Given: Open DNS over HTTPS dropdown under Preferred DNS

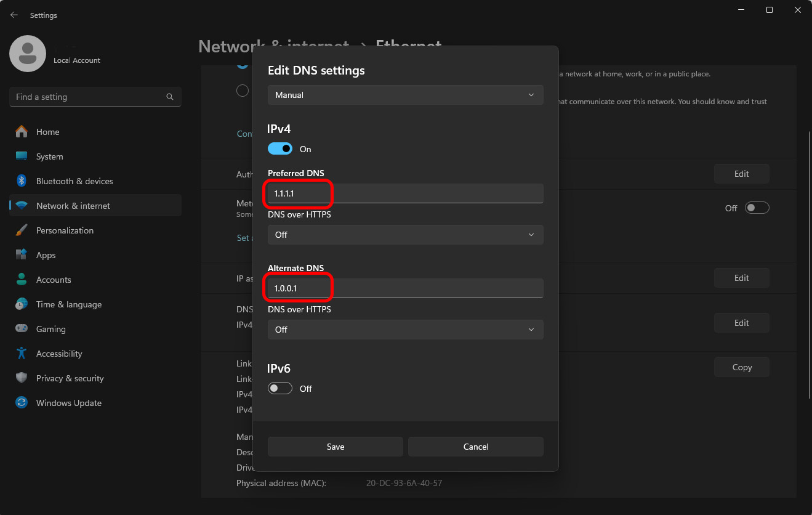Looking at the screenshot, I should [x=406, y=235].
